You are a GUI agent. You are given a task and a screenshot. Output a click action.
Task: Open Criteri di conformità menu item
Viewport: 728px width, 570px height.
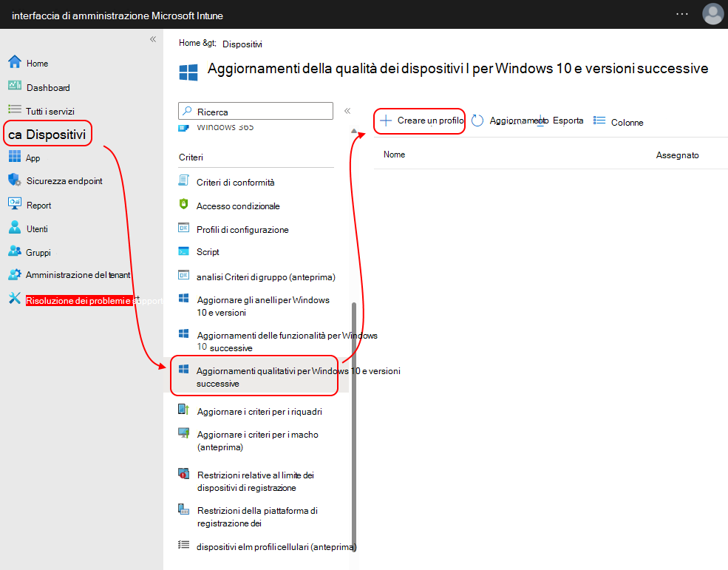tap(235, 182)
